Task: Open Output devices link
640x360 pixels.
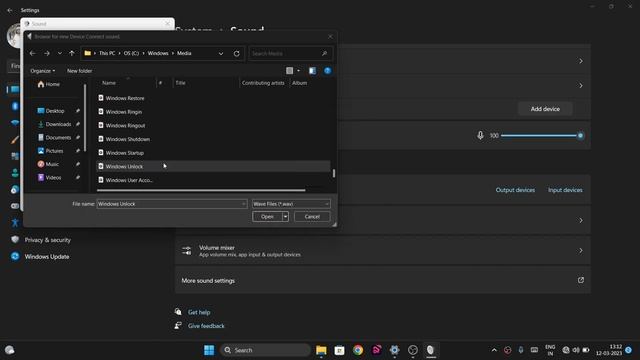Action: (515, 190)
